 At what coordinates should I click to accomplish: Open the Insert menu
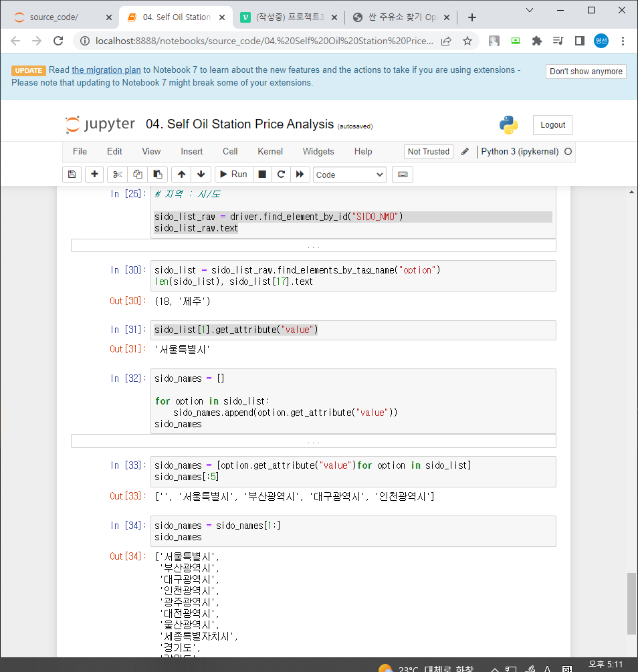click(x=192, y=151)
